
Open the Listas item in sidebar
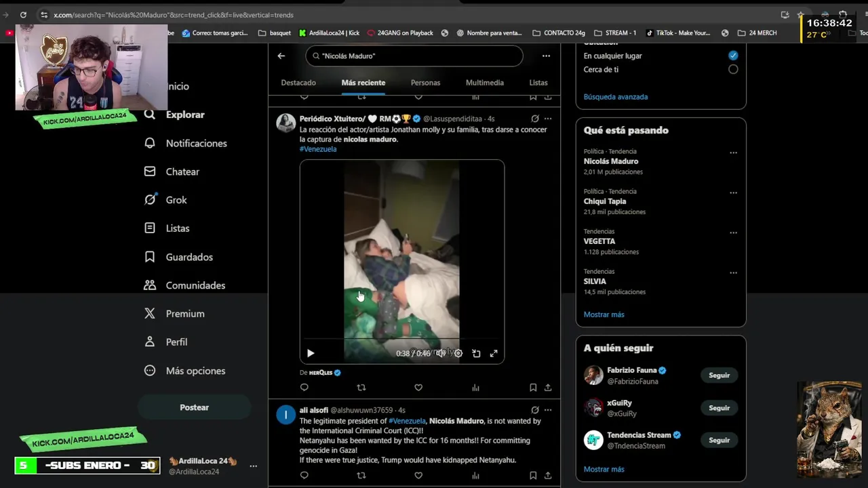click(x=166, y=228)
